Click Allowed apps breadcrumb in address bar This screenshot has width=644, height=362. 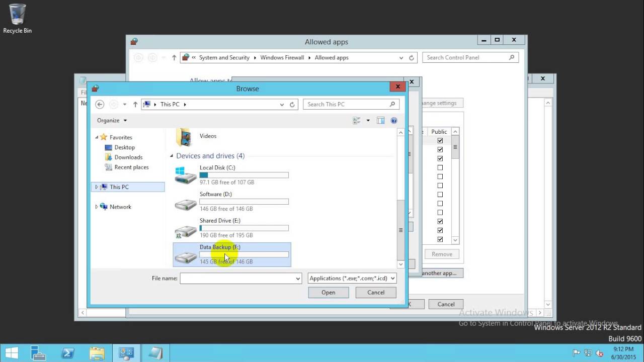click(x=332, y=57)
